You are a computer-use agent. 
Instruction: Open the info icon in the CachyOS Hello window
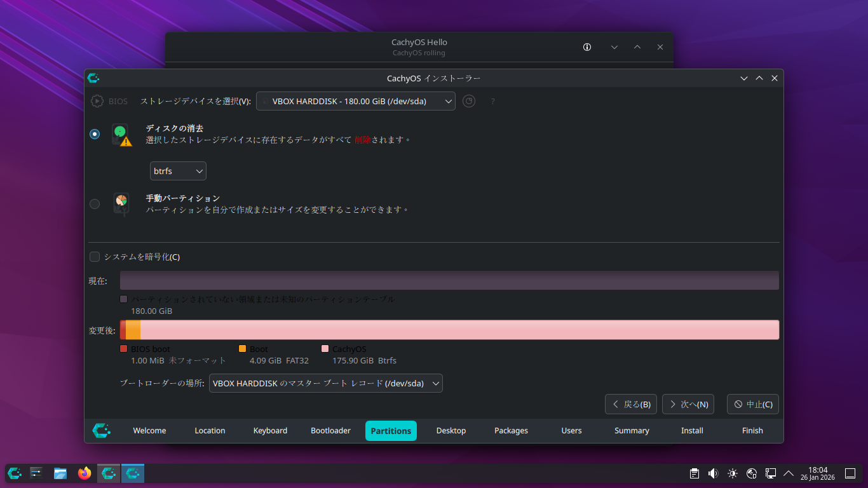point(587,47)
